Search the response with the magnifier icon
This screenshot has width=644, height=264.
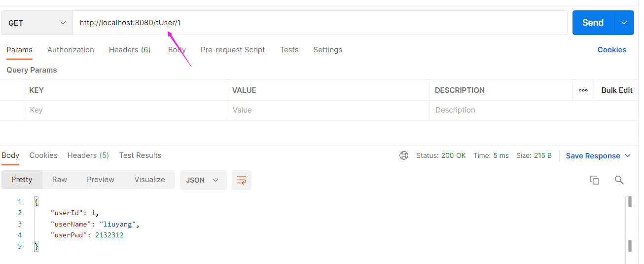(619, 180)
